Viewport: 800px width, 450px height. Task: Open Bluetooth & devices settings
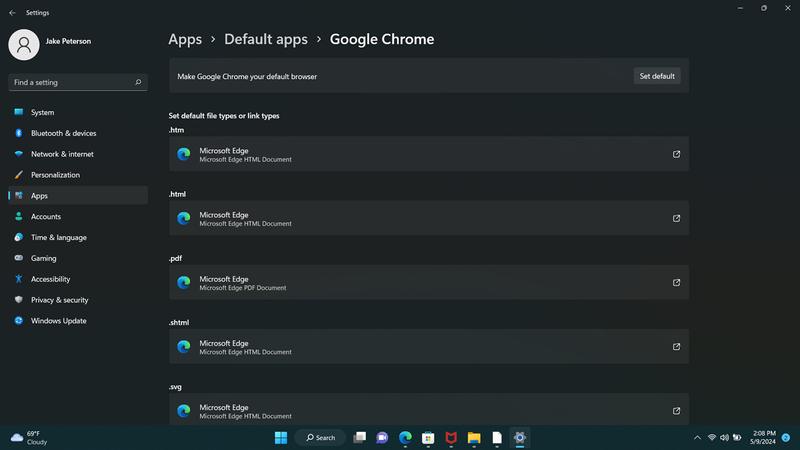click(78, 133)
